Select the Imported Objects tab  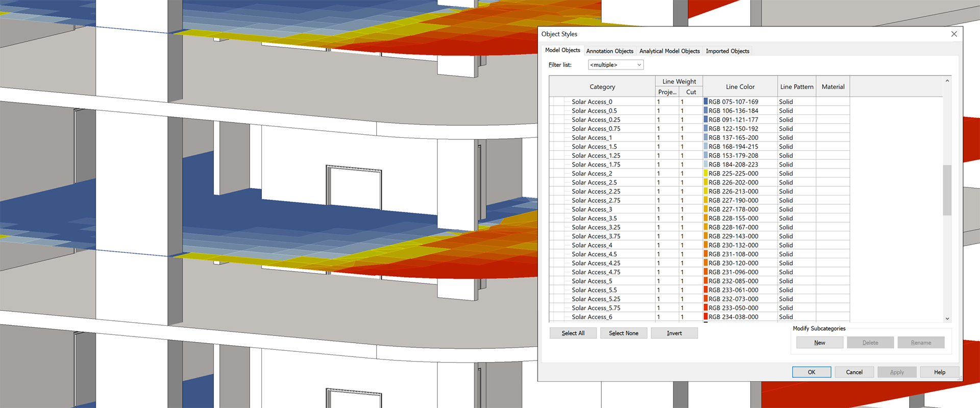tap(727, 51)
